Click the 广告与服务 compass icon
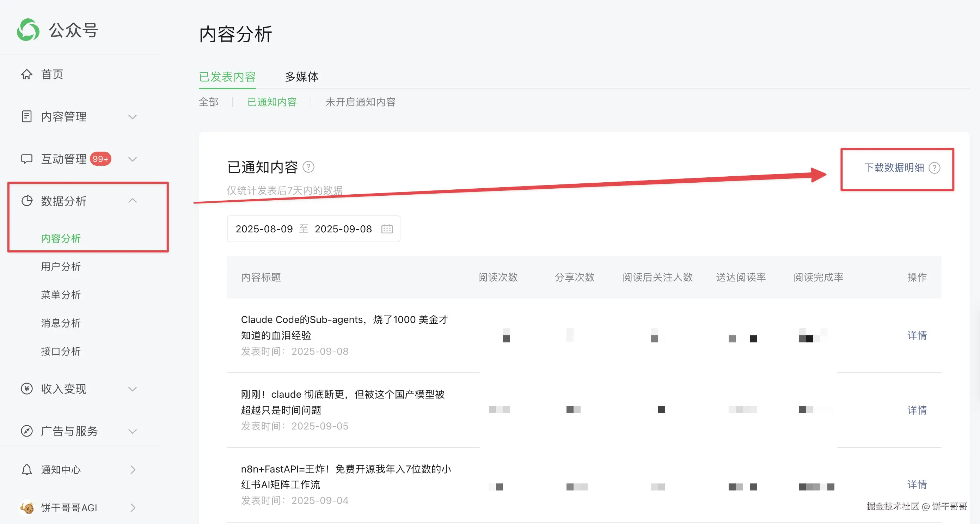This screenshot has width=980, height=524. [x=27, y=431]
